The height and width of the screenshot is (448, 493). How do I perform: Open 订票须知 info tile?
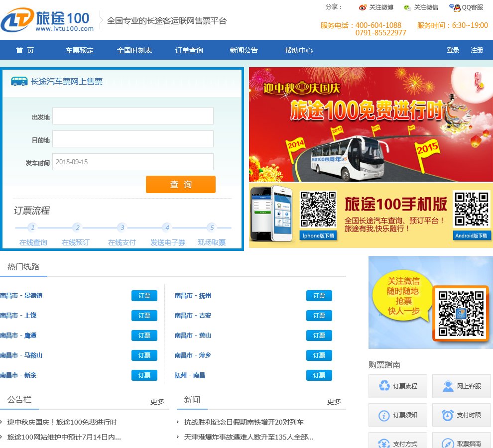(x=398, y=415)
